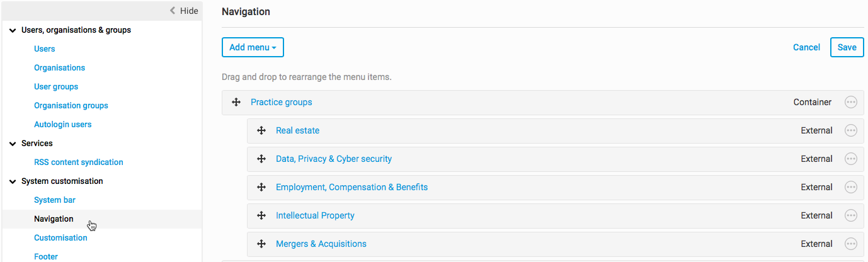
Task: Open the more-options icon for Real estate
Action: tap(851, 130)
